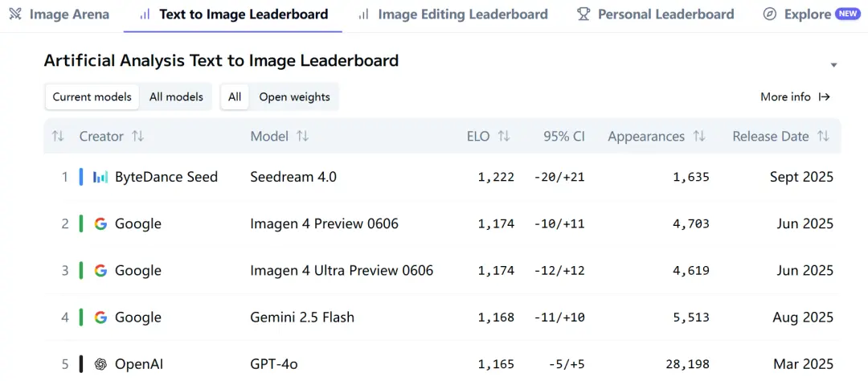The image size is (868, 381).
Task: Sort by Model name column arrows
Action: (302, 137)
